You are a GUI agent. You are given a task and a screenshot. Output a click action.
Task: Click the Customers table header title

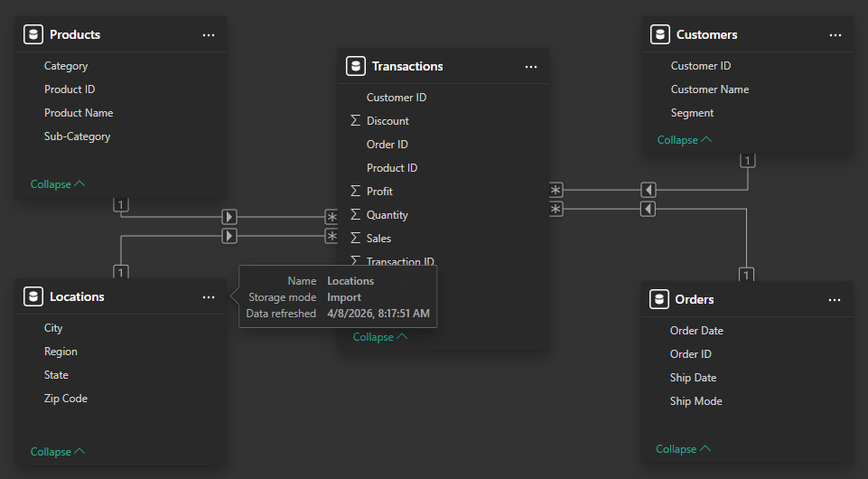pos(706,34)
